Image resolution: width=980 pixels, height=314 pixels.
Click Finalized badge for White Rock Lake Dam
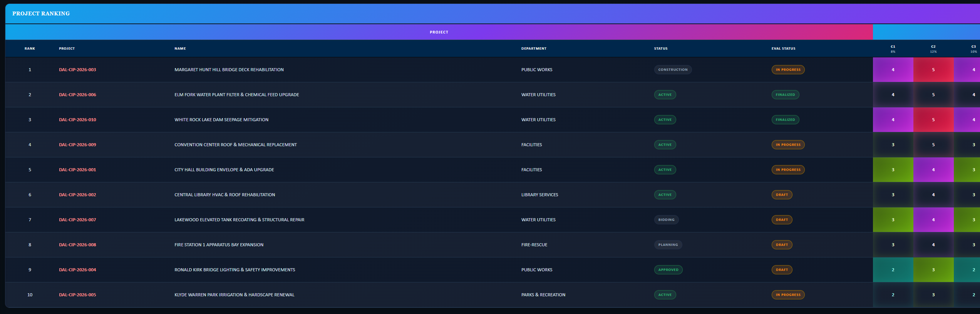(785, 120)
